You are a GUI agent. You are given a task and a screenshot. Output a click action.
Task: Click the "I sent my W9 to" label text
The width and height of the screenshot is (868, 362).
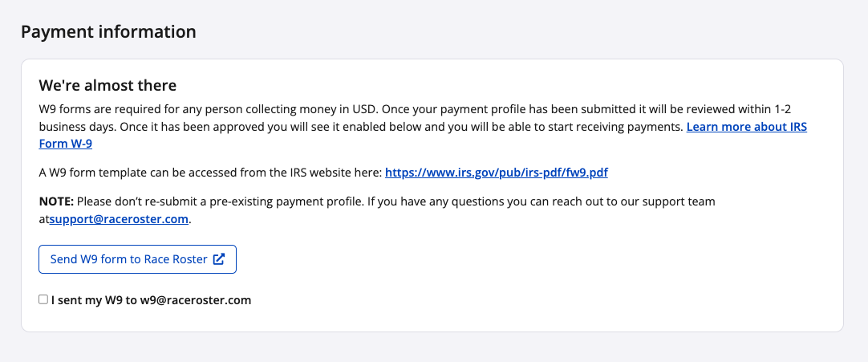tap(94, 300)
